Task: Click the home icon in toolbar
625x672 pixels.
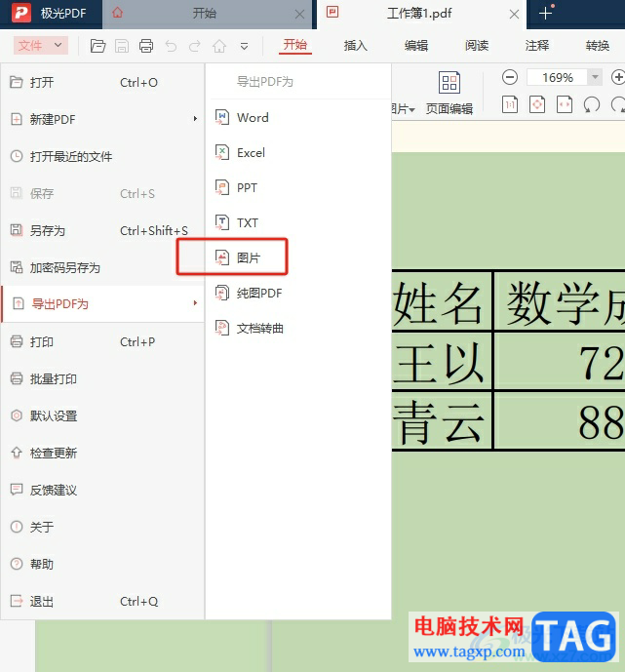Action: pos(219,46)
